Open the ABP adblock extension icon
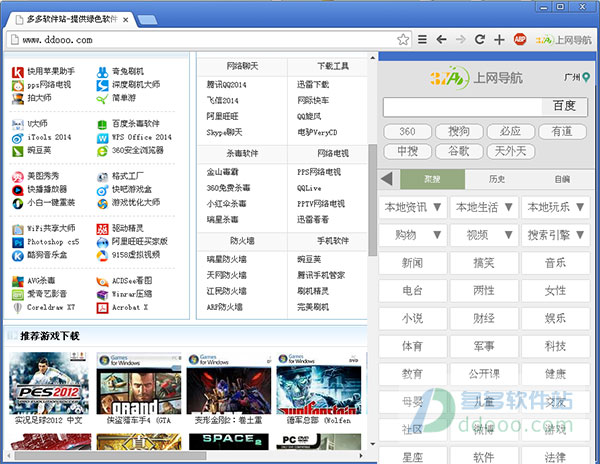600x464 pixels. 520,39
